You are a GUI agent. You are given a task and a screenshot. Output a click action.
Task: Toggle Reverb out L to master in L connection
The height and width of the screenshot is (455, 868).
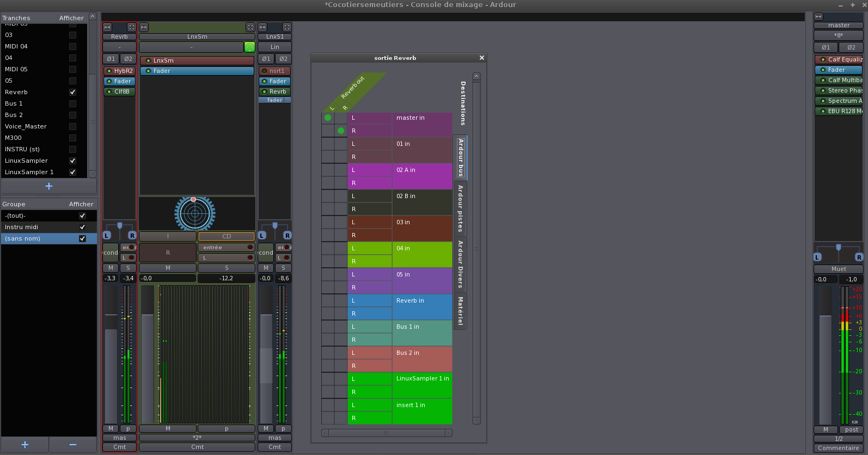tap(328, 118)
